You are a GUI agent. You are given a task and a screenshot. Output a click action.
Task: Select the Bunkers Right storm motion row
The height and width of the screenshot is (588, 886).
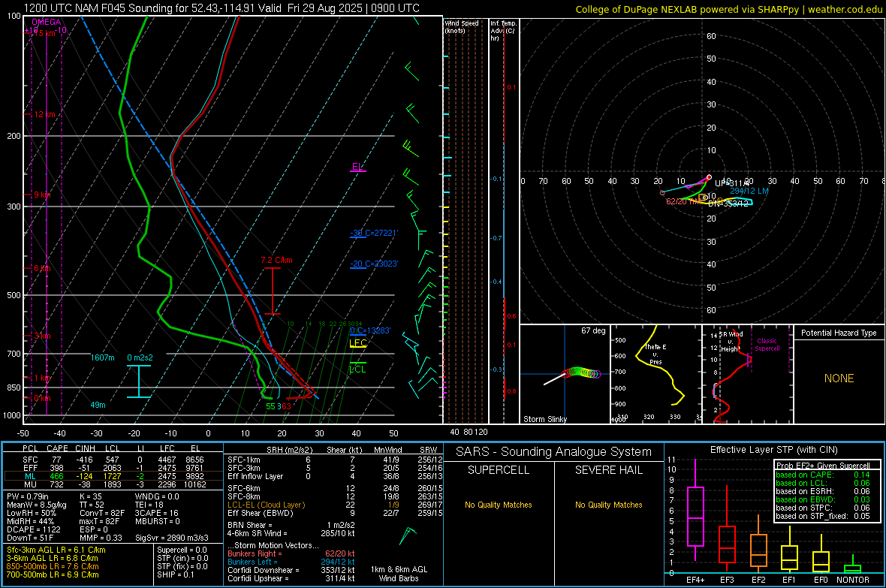click(x=291, y=553)
